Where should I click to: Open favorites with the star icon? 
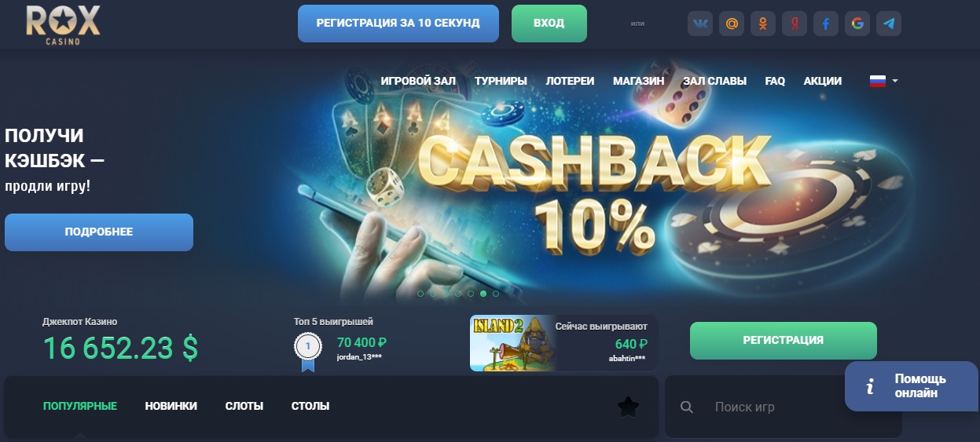coord(628,406)
